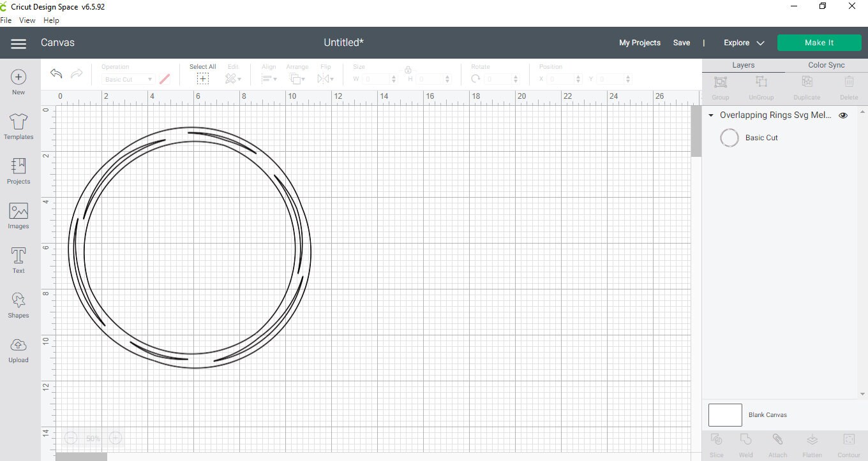Select the Weld tool

tap(745, 443)
